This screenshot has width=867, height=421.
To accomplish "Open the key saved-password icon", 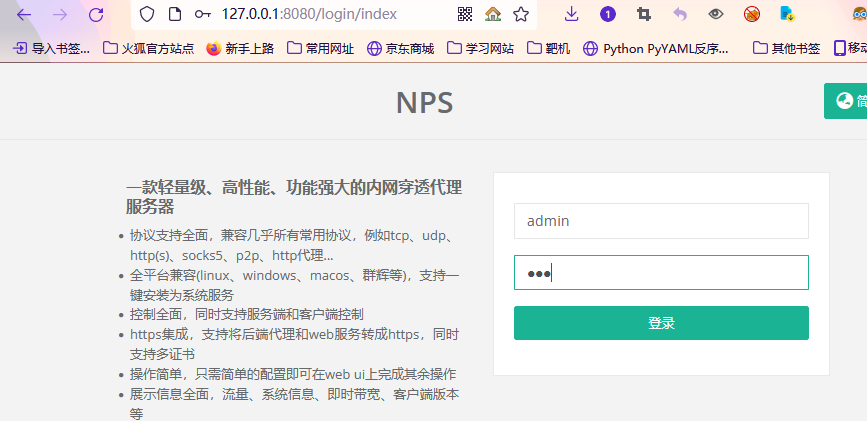I will coord(203,14).
